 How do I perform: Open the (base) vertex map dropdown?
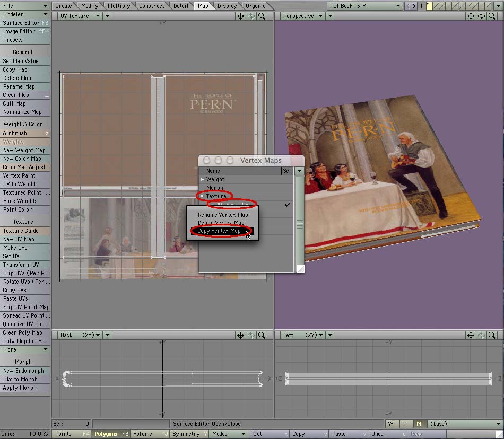point(465,424)
